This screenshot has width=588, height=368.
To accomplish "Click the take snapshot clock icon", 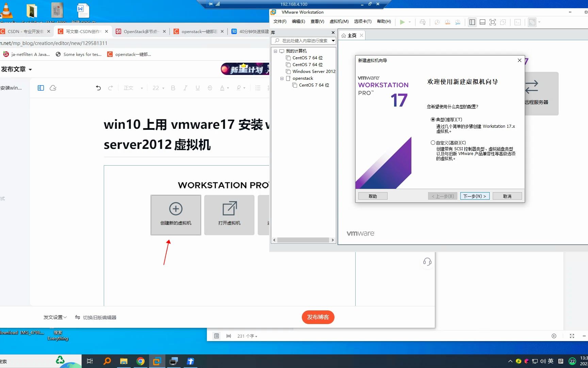I will click(437, 22).
